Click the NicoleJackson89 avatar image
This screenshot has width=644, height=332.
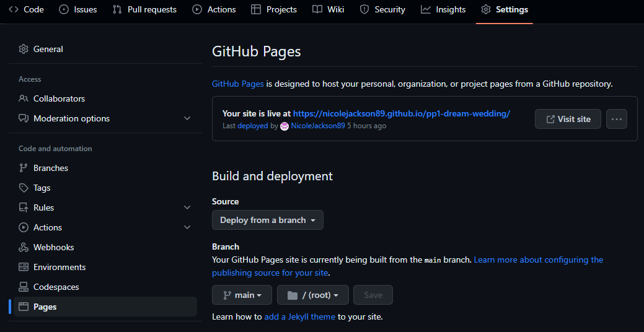click(x=285, y=126)
